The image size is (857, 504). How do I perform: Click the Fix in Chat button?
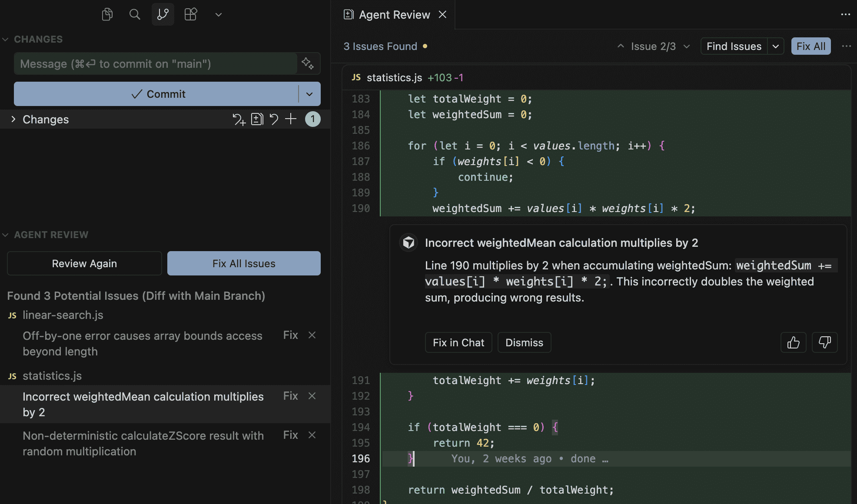[x=458, y=342]
